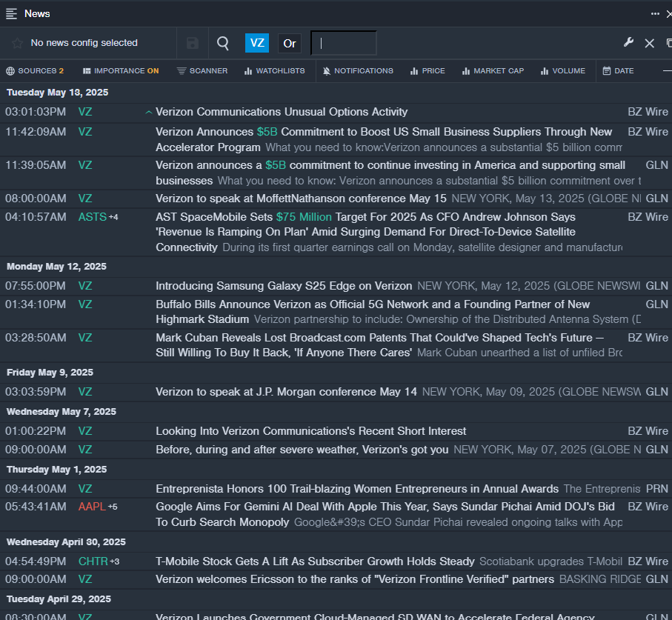The width and height of the screenshot is (672, 620).
Task: Open severe weather Verizon's got you headline
Action: (302, 450)
